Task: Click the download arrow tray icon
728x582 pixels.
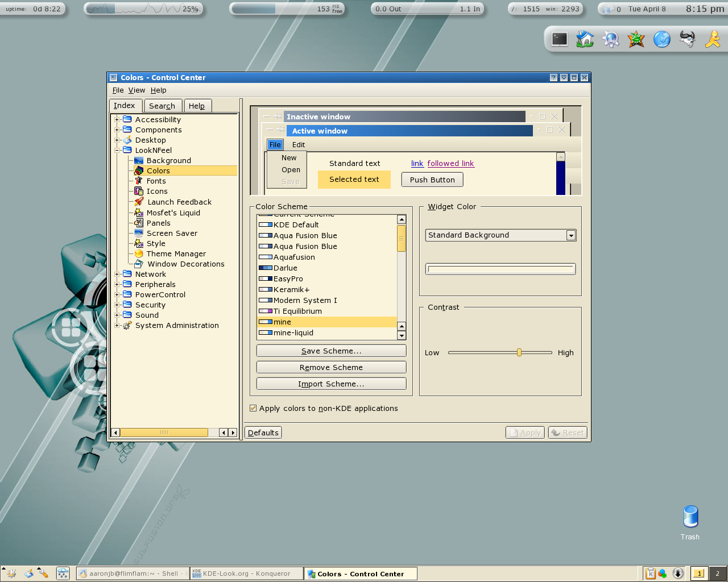Action: 678,573
